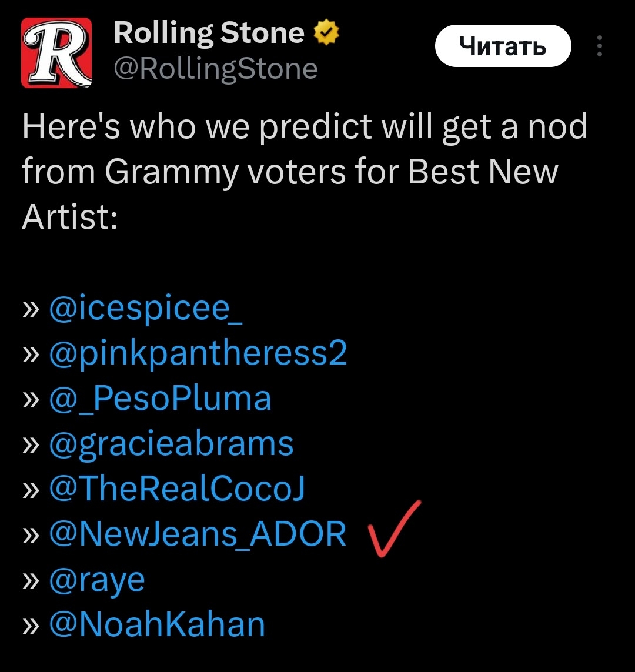The image size is (635, 672).
Task: Select the @NewJeans_ADOR mention
Action: click(198, 534)
